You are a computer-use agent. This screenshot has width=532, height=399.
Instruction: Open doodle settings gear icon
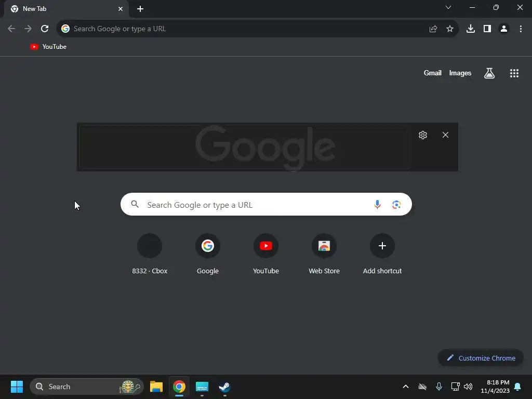coord(423,135)
